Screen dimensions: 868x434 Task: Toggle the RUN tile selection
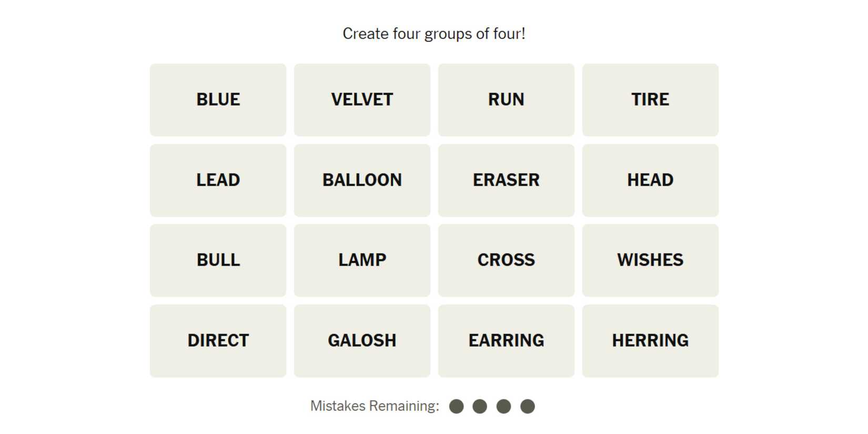506,100
